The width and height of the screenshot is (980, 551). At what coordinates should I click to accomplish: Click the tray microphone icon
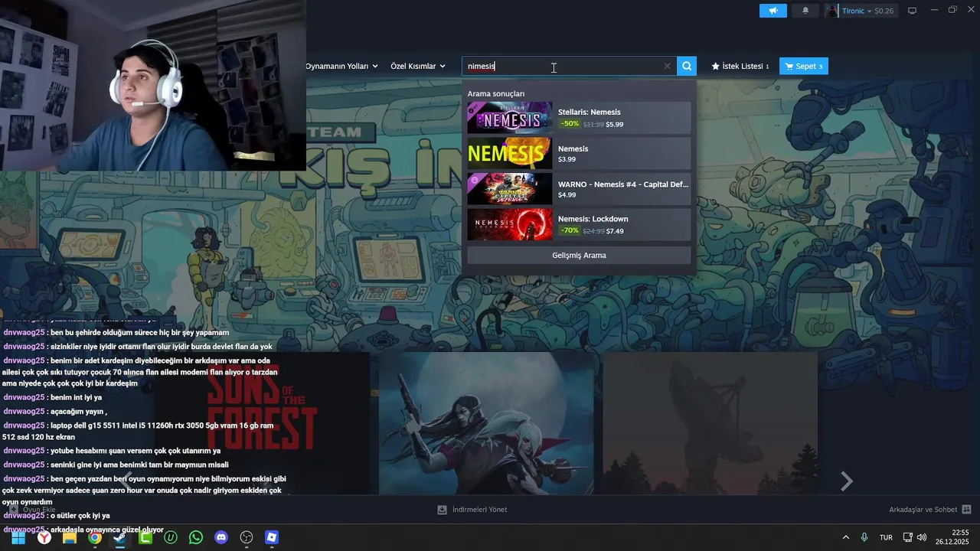[x=864, y=537]
